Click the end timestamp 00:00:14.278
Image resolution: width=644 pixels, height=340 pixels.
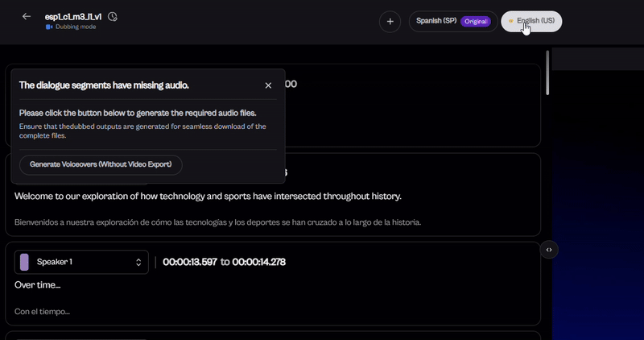[x=258, y=262]
